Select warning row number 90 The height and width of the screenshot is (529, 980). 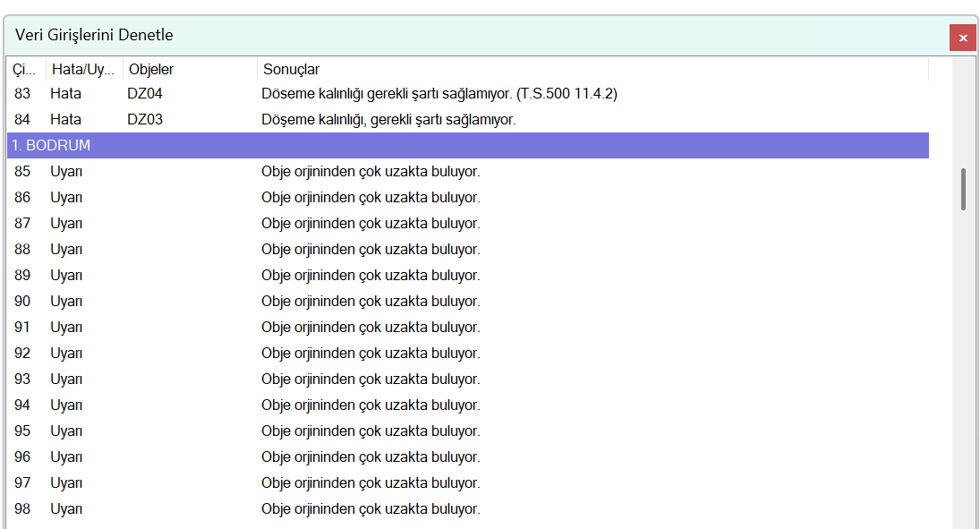pos(468,302)
